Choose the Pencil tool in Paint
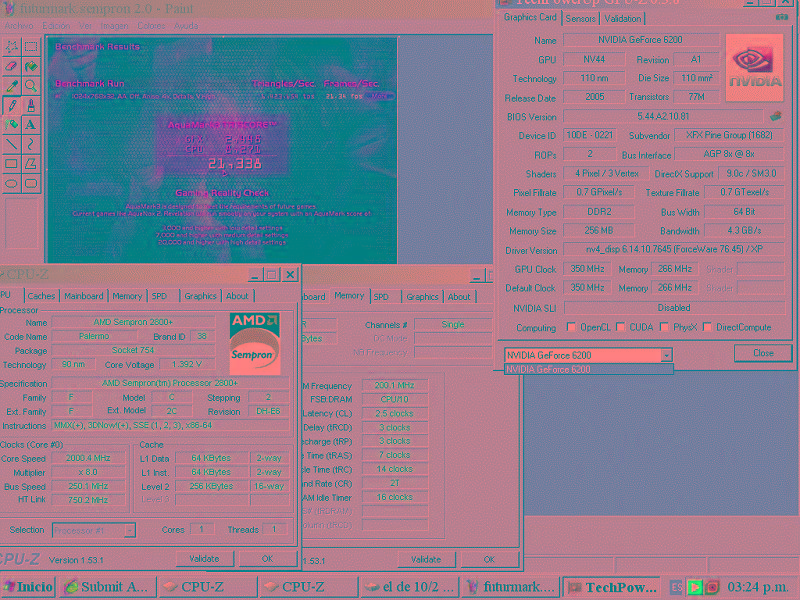 point(12,105)
